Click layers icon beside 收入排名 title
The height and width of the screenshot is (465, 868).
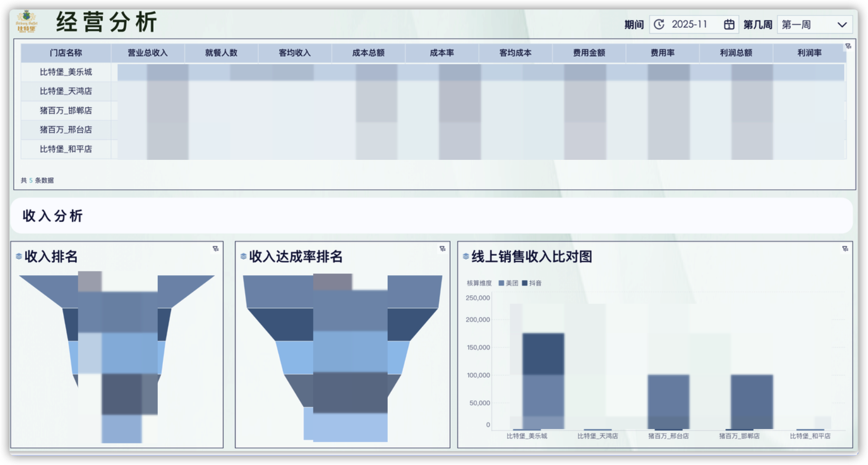[x=19, y=257]
